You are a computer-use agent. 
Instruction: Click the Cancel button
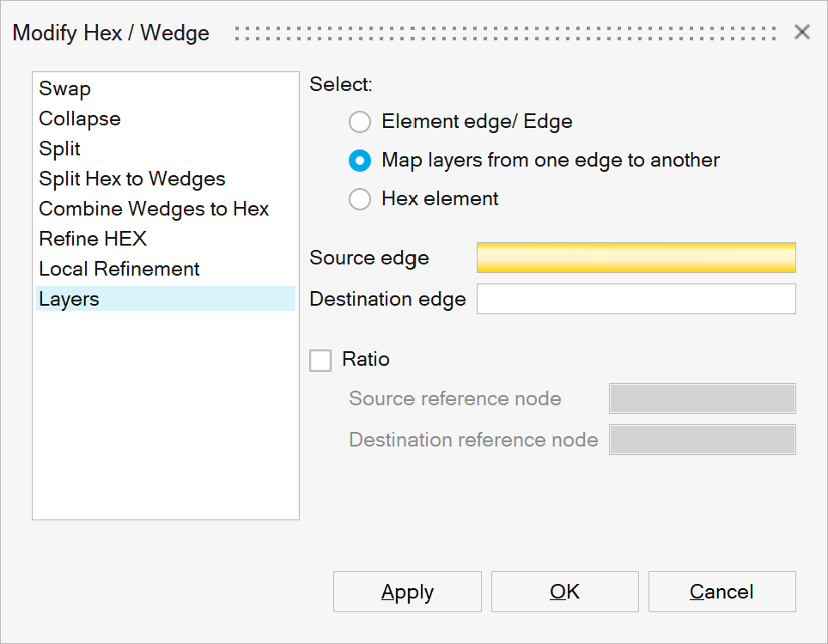click(x=721, y=592)
